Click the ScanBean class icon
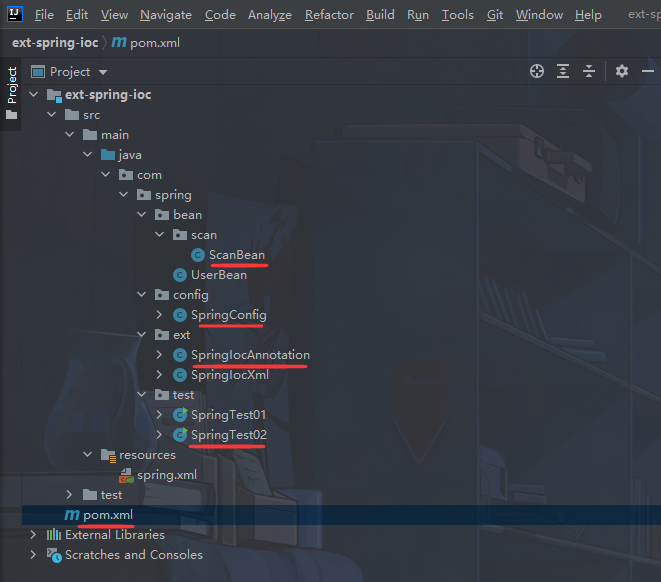Image resolution: width=661 pixels, height=582 pixels. pos(198,255)
